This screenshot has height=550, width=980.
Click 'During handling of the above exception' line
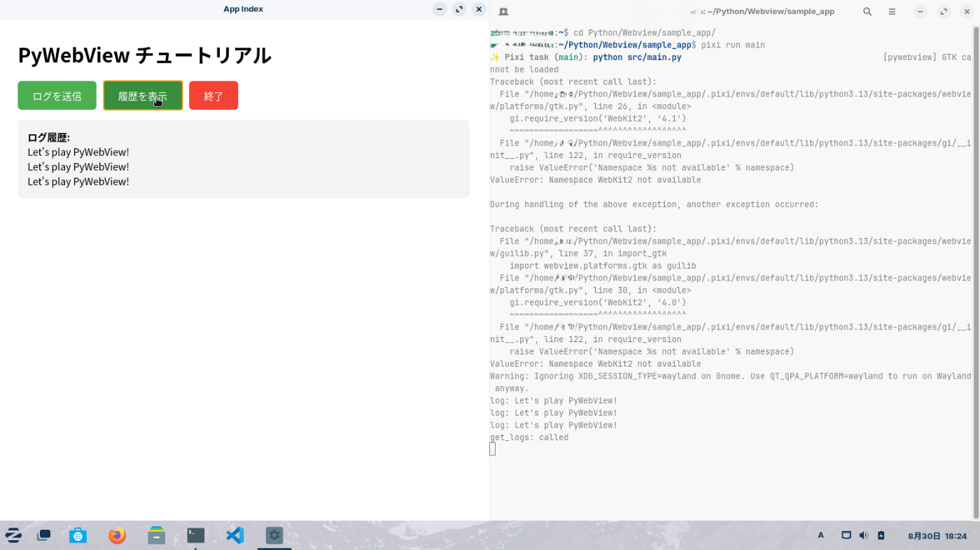(x=654, y=204)
